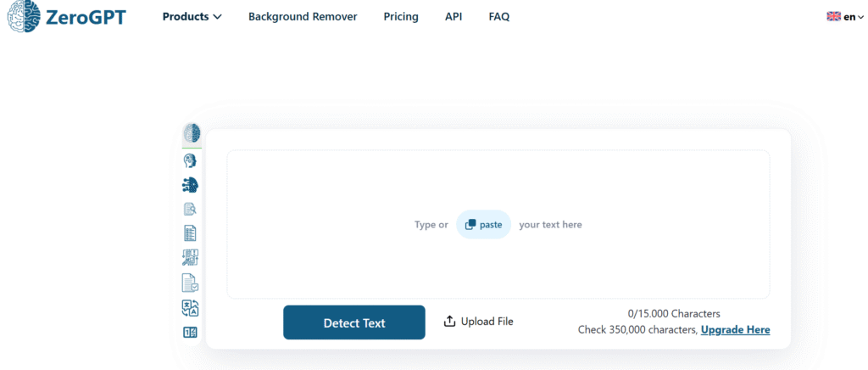Click 'Check 350,000 characters,' text
Viewport: 868px width, 370px height.
coord(638,329)
